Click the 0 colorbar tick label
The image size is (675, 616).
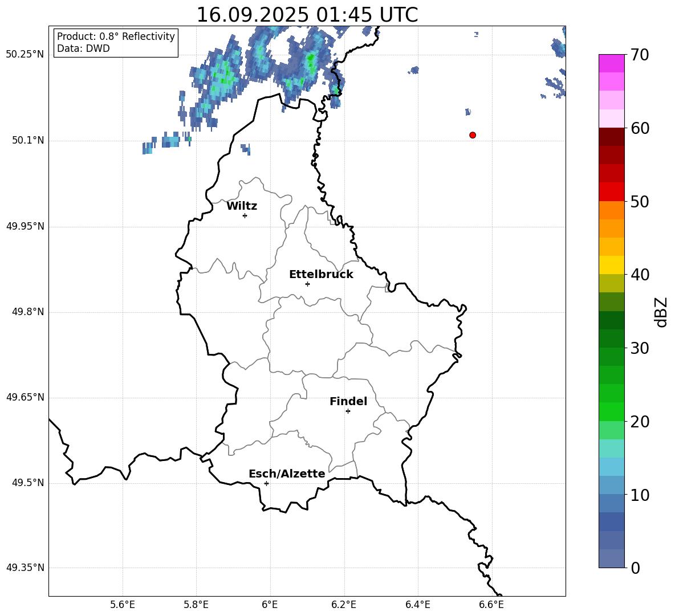click(636, 568)
